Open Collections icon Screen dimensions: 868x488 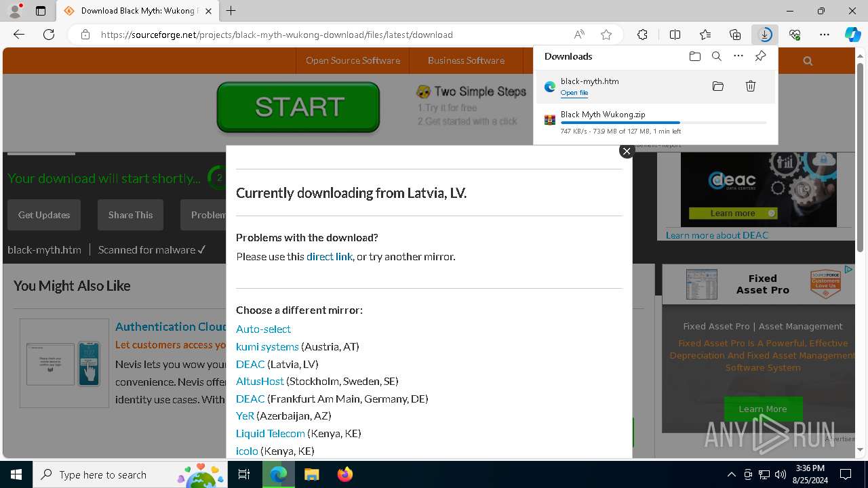735,35
